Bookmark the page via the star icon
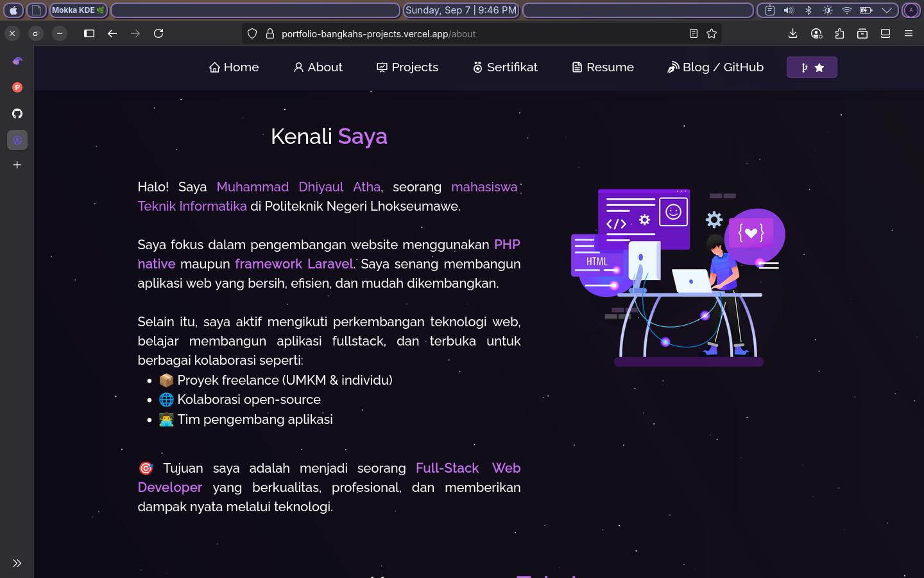 (712, 33)
